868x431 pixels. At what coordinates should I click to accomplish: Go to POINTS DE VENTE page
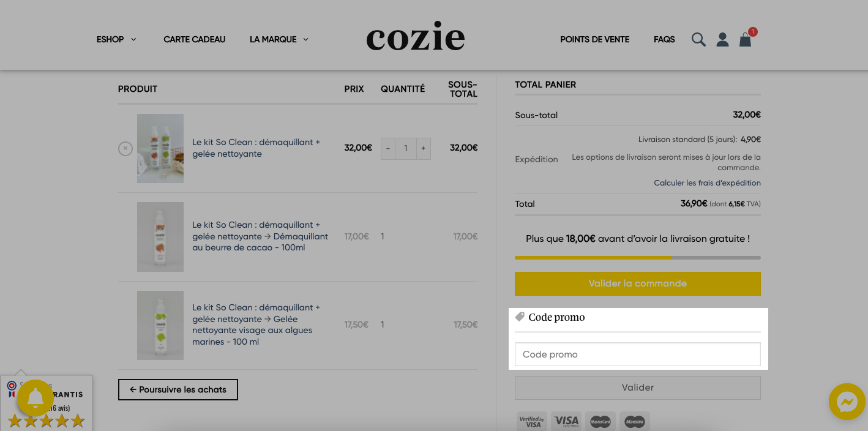pyautogui.click(x=595, y=39)
